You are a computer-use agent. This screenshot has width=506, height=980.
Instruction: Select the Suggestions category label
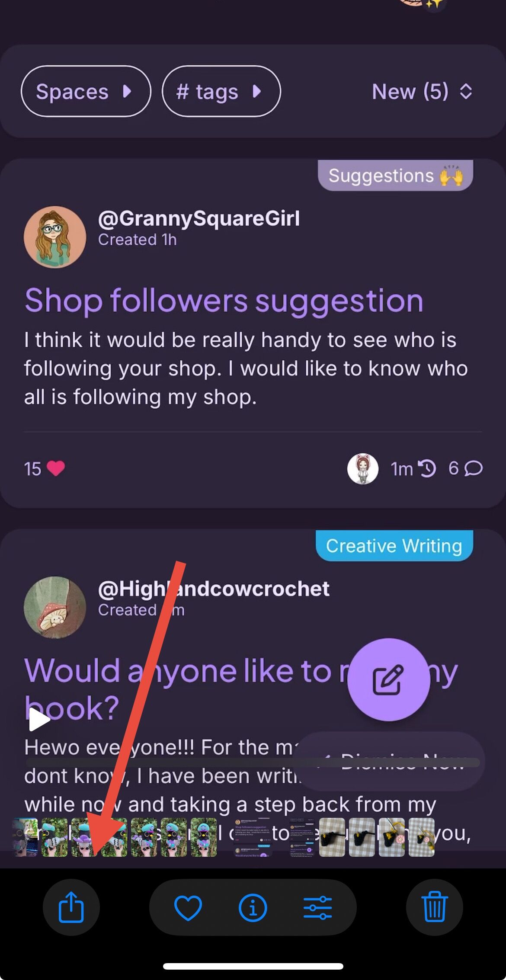pos(395,176)
